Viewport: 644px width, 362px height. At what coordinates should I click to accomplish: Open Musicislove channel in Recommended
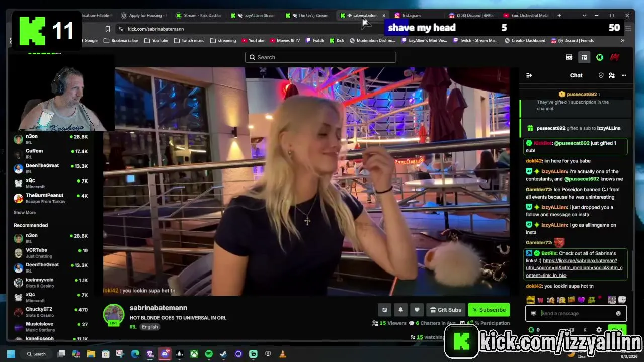(50, 327)
